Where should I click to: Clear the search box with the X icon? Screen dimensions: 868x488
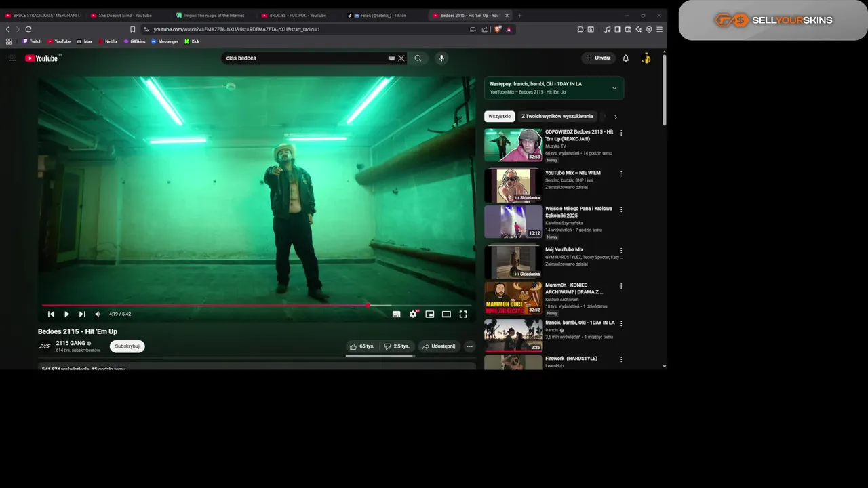tap(401, 58)
